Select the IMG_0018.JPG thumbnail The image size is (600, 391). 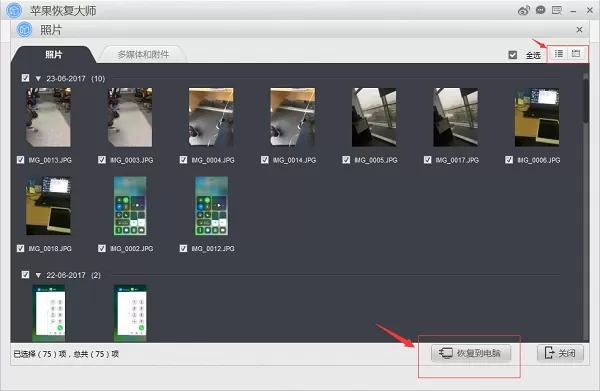[48, 205]
